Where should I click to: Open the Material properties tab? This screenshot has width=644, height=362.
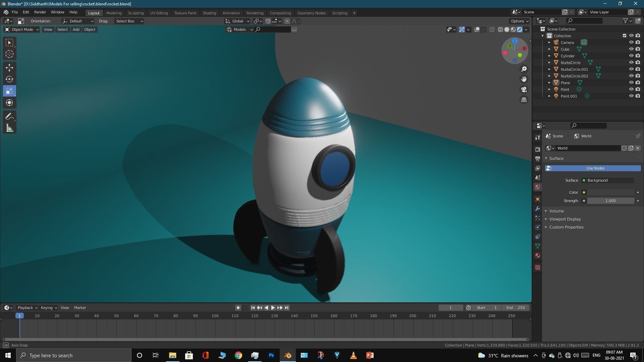coord(538,255)
